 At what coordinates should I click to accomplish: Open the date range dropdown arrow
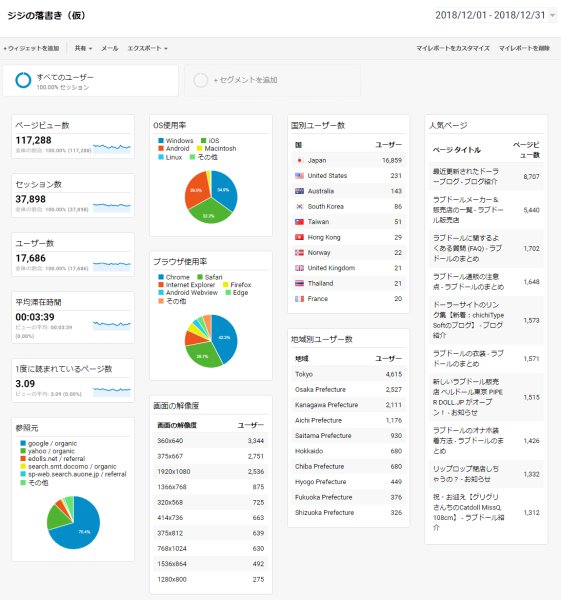[x=552, y=15]
